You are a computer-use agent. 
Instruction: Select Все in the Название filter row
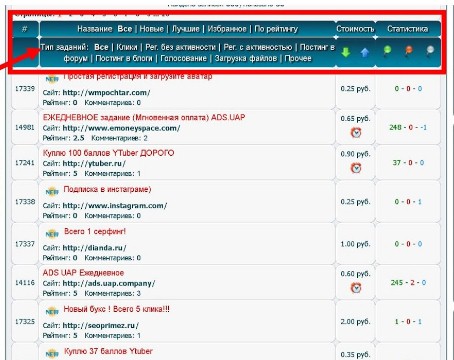click(125, 29)
